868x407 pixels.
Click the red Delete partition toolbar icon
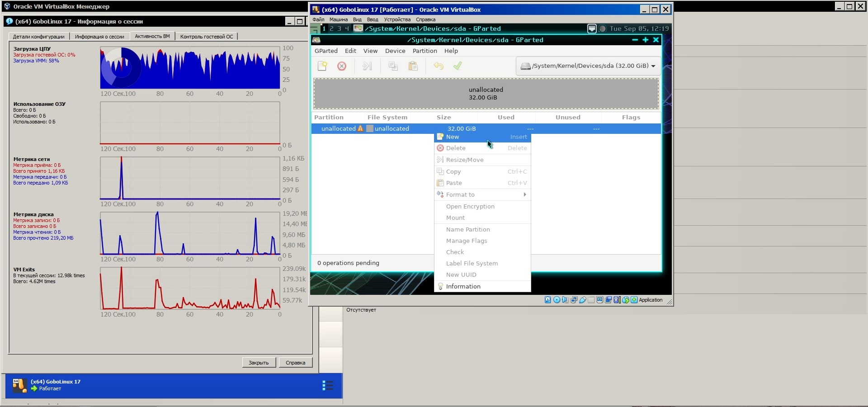(342, 66)
